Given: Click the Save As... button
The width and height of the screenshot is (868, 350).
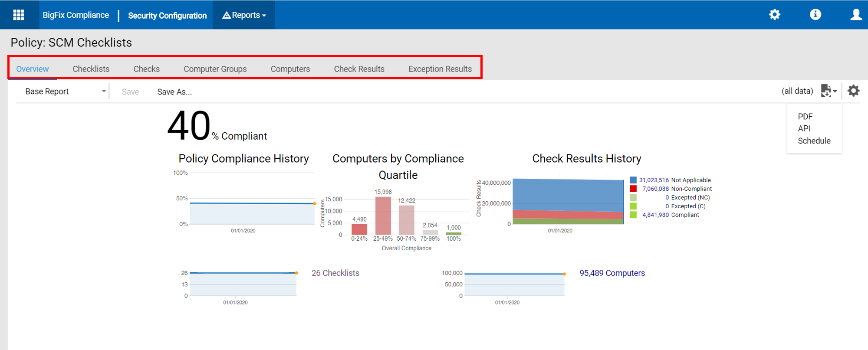Looking at the screenshot, I should tap(174, 92).
